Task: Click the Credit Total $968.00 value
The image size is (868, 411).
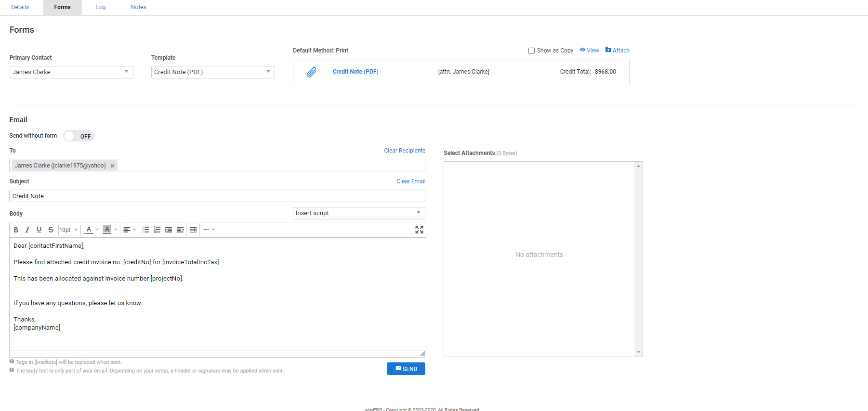Action: [x=605, y=72]
